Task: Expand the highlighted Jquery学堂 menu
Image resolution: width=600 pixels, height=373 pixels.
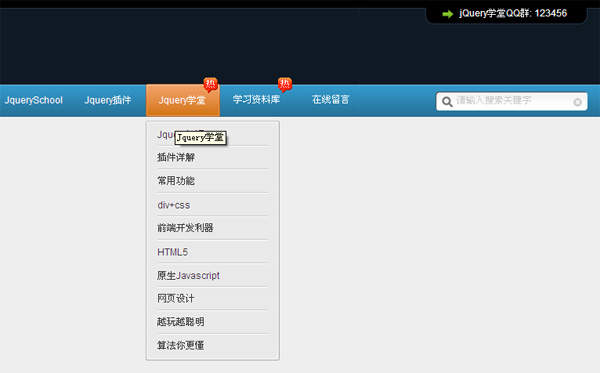Action: tap(183, 100)
